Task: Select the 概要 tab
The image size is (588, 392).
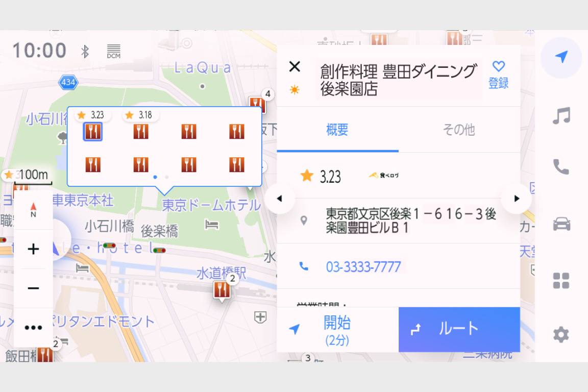Action: pos(337,130)
